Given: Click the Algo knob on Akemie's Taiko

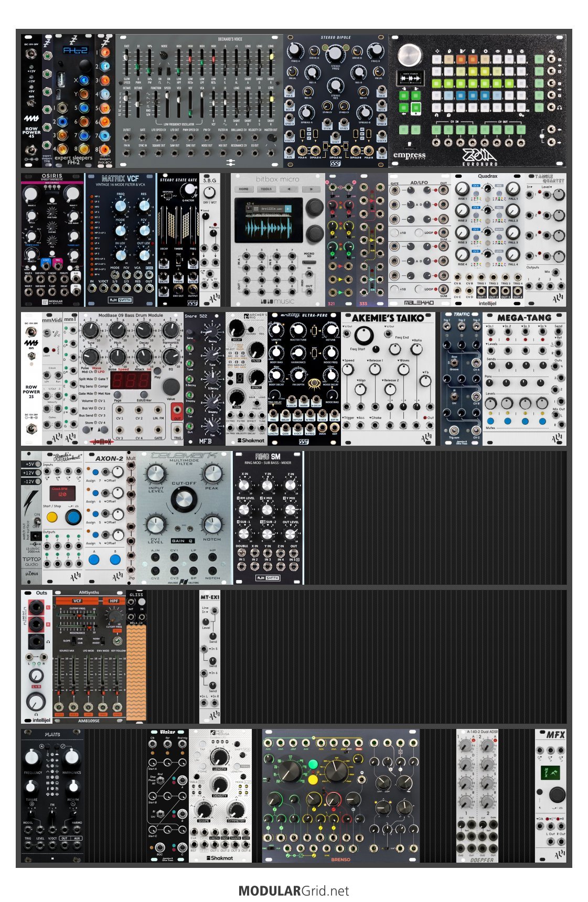Looking at the screenshot, I should pos(360,389).
